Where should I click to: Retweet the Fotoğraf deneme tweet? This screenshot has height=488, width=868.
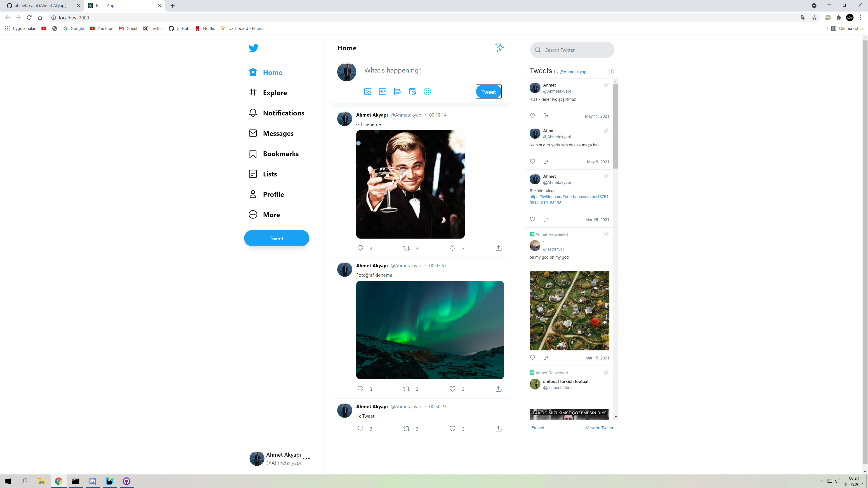[406, 389]
